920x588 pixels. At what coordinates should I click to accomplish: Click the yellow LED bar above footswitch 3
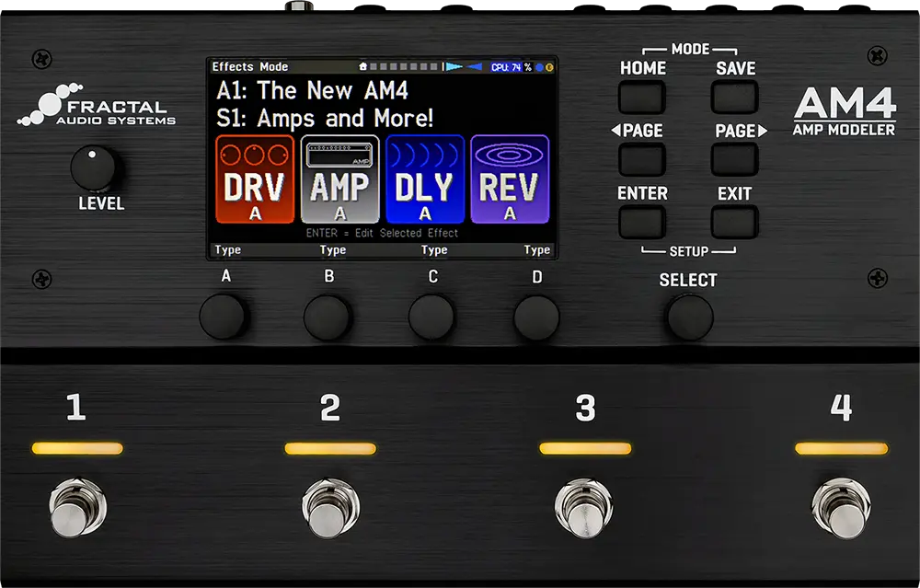[x=585, y=448]
